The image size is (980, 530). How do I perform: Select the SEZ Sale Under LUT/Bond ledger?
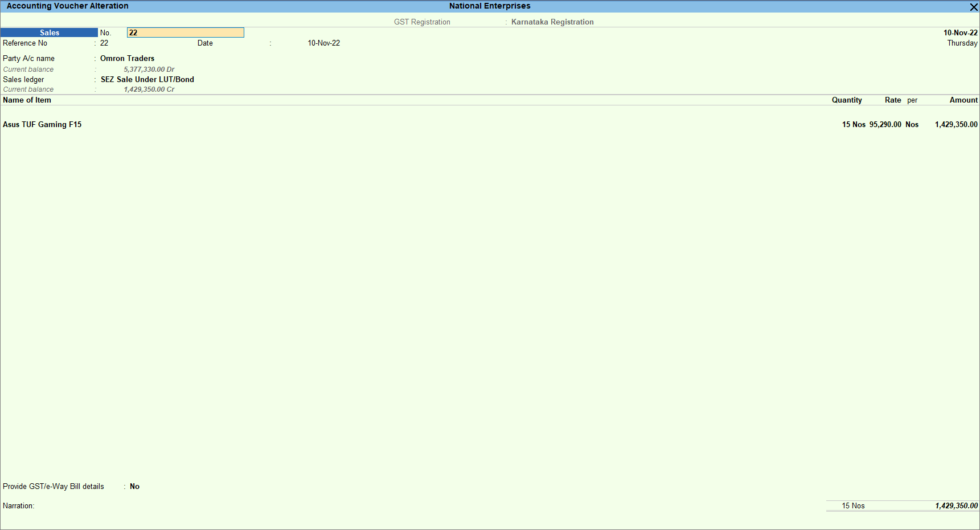tap(147, 79)
